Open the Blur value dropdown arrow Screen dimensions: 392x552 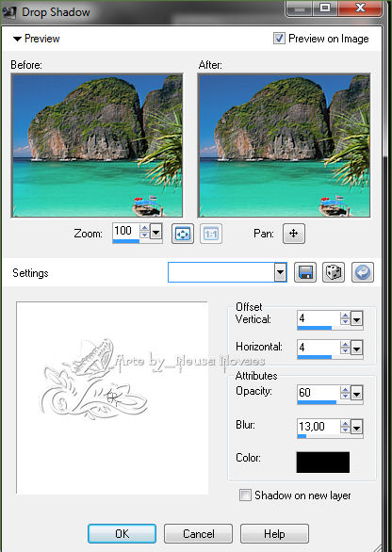pos(356,428)
